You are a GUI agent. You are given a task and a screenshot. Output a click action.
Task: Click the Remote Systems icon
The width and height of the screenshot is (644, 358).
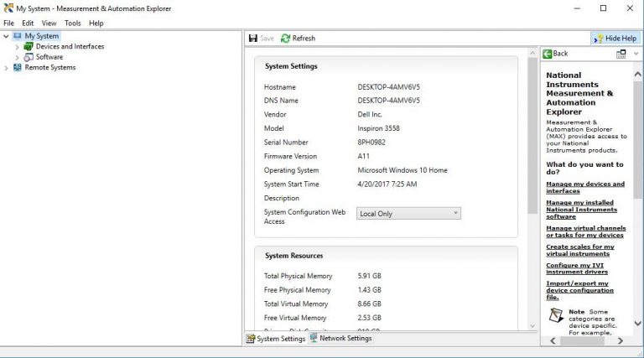click(18, 68)
